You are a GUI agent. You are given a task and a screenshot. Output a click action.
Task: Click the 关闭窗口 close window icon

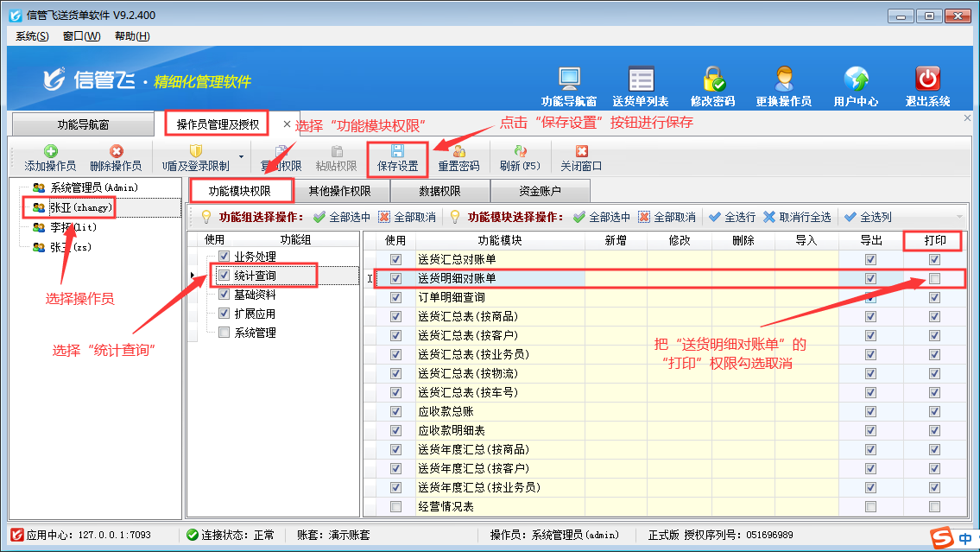581,152
